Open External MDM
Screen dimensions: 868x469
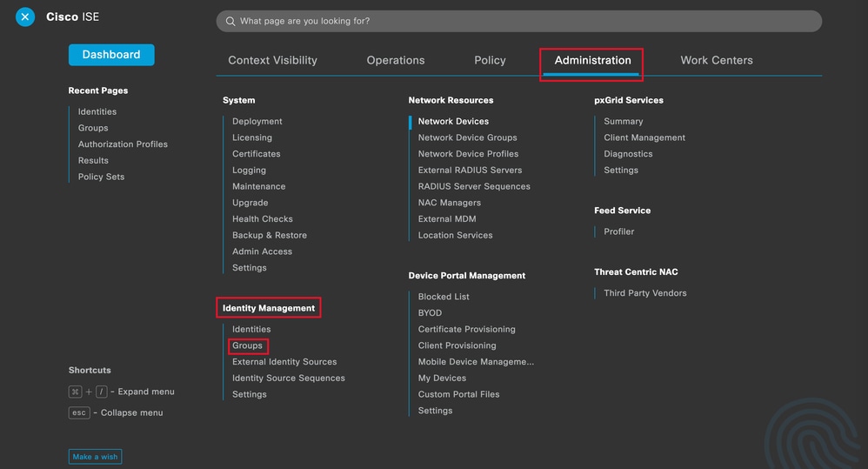447,218
